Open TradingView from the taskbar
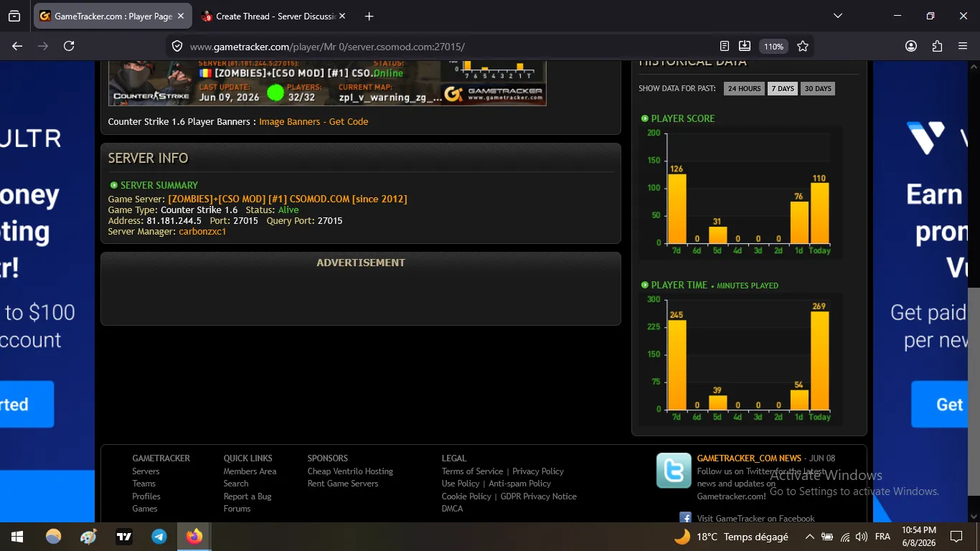Screen dimensions: 980x551 tap(124, 537)
